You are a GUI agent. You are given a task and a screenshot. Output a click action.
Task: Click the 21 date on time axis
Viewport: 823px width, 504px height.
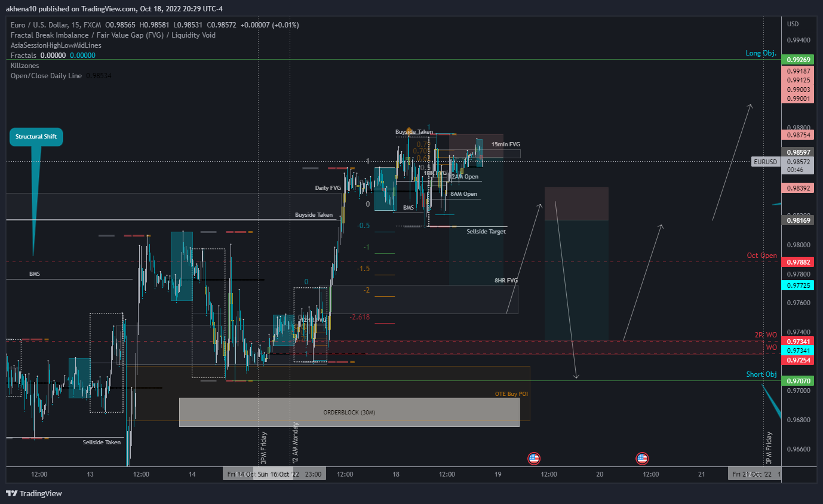[702, 474]
